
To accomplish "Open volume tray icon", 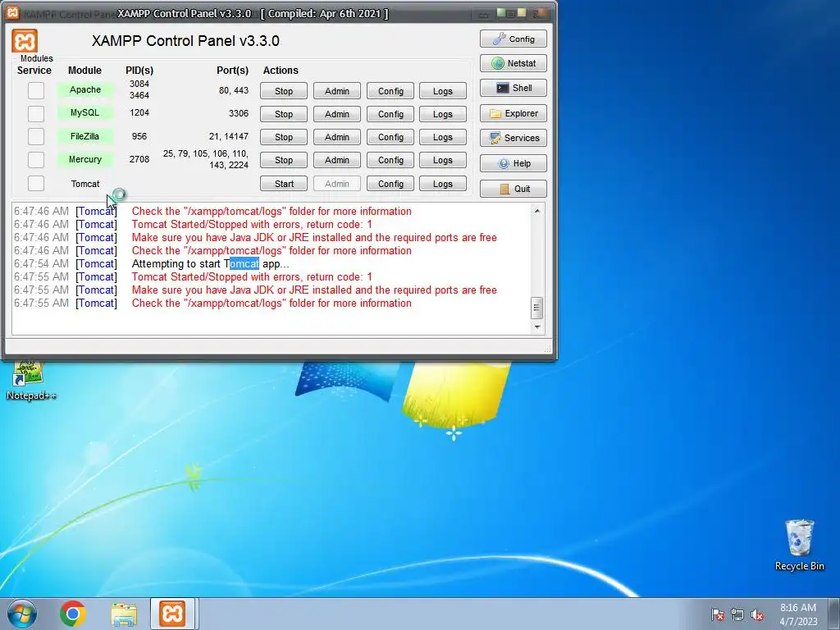I will pos(757,614).
